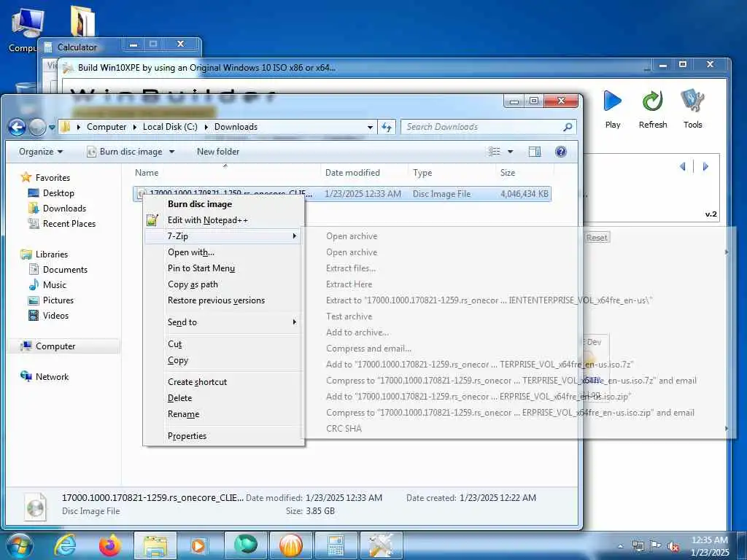This screenshot has height=560, width=747.
Task: Open Windows Media Player taskbar icon
Action: click(198, 545)
